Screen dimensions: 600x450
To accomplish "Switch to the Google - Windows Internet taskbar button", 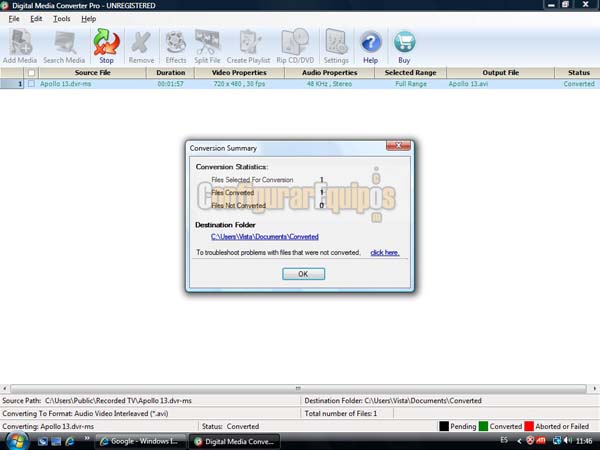I will (140, 441).
